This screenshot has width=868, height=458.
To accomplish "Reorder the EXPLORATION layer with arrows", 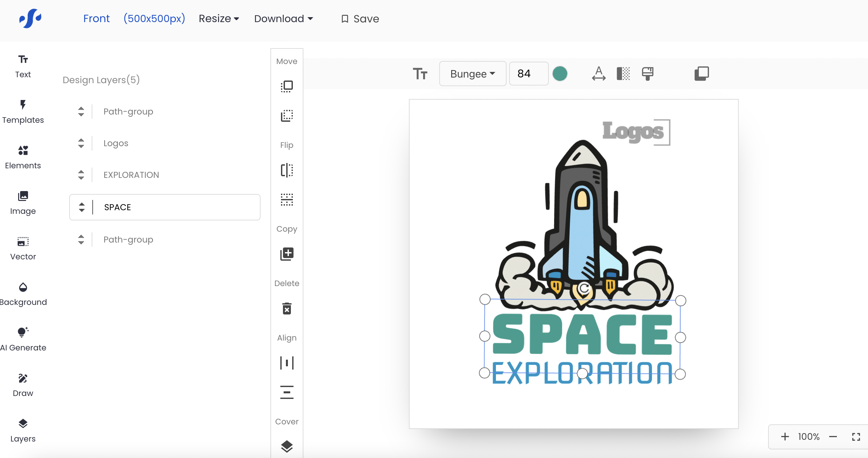I will point(81,175).
